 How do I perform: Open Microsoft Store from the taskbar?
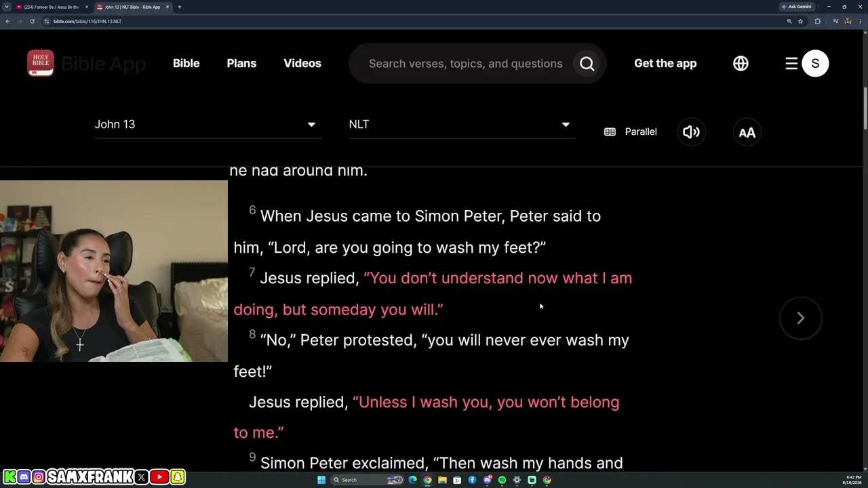[x=457, y=480]
